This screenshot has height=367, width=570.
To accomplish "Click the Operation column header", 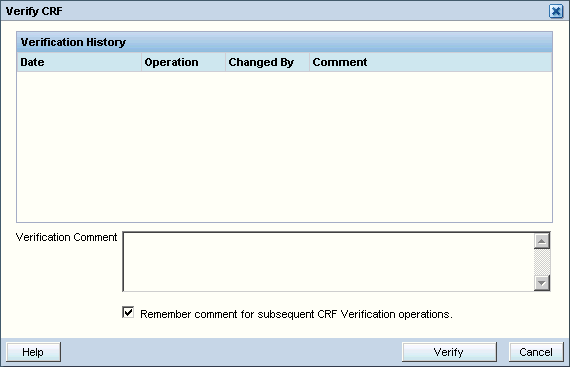I will pyautogui.click(x=183, y=62).
